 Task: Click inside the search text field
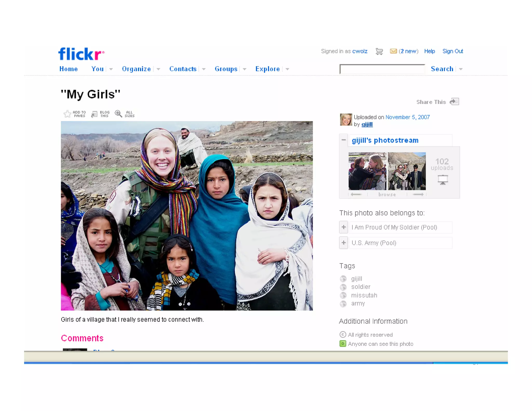pyautogui.click(x=382, y=69)
